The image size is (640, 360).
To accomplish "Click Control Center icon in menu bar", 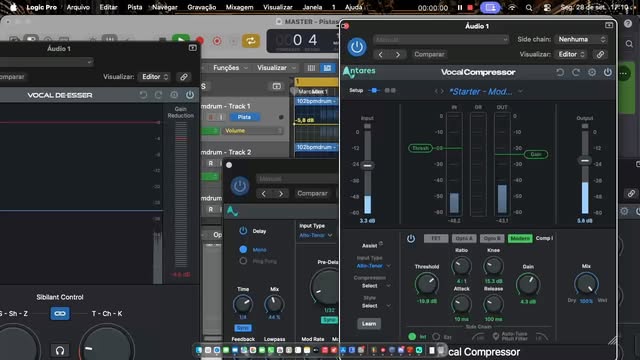I will (547, 8).
